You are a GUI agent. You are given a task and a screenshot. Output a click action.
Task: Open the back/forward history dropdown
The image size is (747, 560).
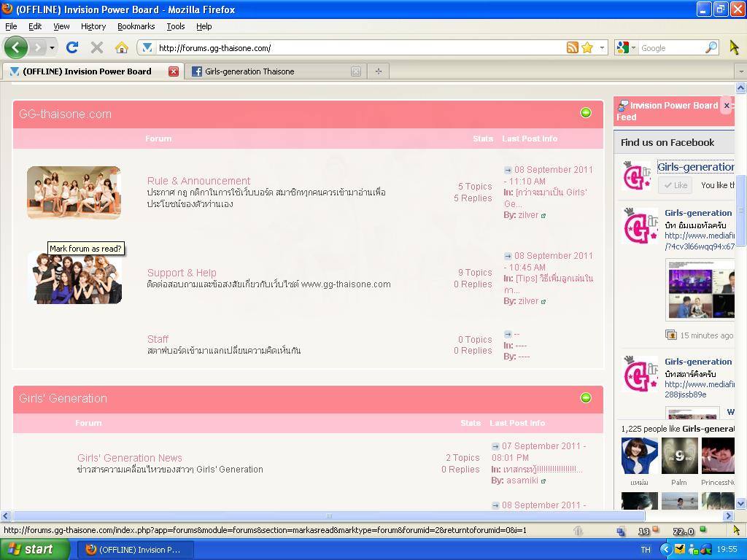tap(52, 47)
